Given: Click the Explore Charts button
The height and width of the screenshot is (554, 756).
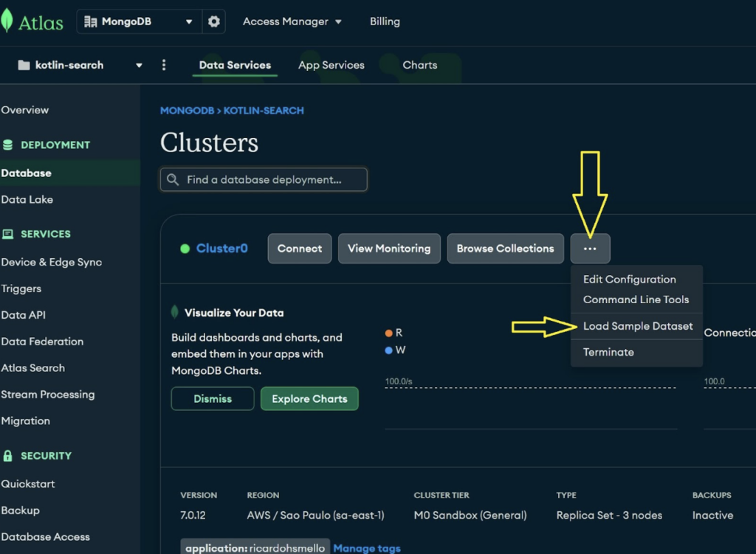Looking at the screenshot, I should [309, 399].
